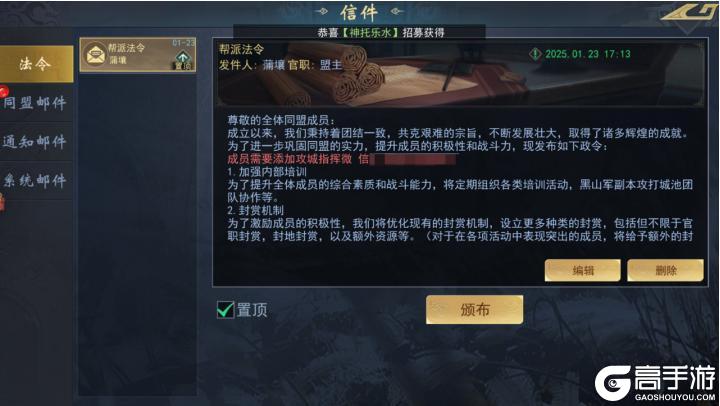Image resolution: width=720 pixels, height=406 pixels.
Task: Click the 编辑 button
Action: 583,270
